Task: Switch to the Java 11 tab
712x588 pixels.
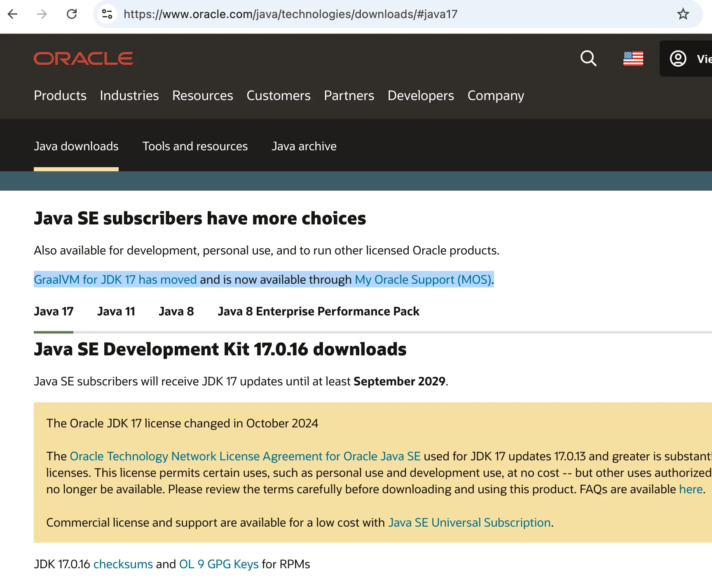Action: (x=116, y=311)
